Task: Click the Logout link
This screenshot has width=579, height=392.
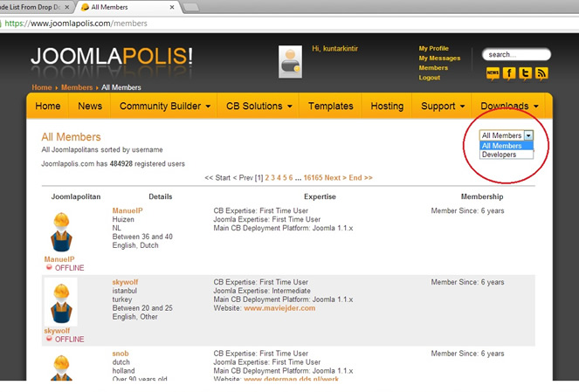Action: 429,78
